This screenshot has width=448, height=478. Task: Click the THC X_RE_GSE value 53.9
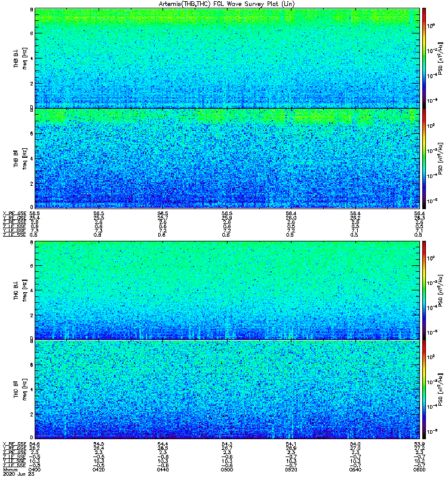[x=419, y=444]
